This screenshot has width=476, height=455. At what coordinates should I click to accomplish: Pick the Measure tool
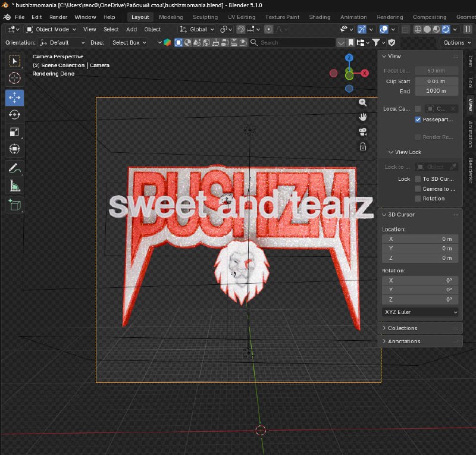coord(14,186)
